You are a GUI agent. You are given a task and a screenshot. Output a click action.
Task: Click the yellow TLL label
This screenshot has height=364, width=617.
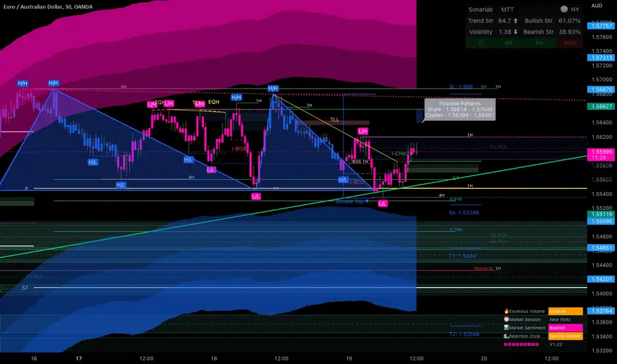pyautogui.click(x=334, y=120)
